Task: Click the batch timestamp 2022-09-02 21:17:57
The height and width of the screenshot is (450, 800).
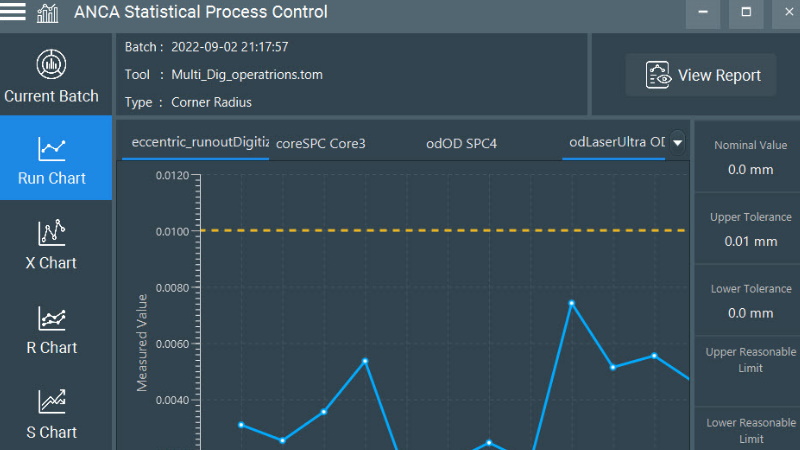Action: pyautogui.click(x=230, y=47)
